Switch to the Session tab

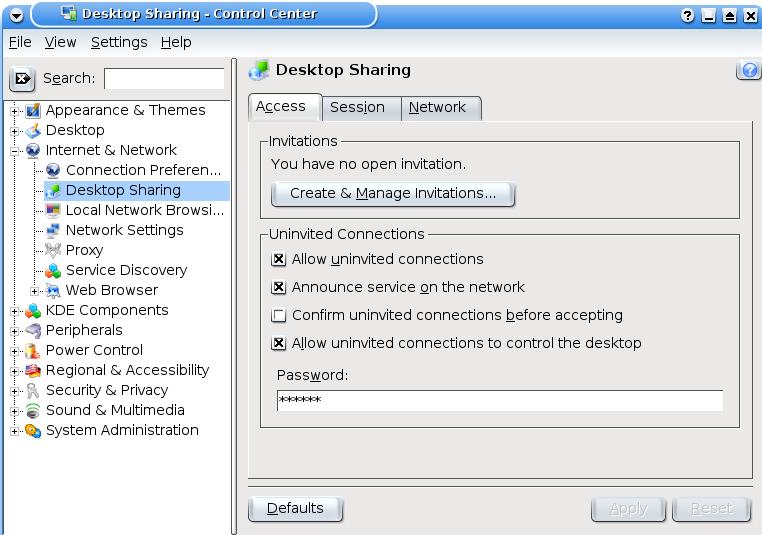(357, 107)
